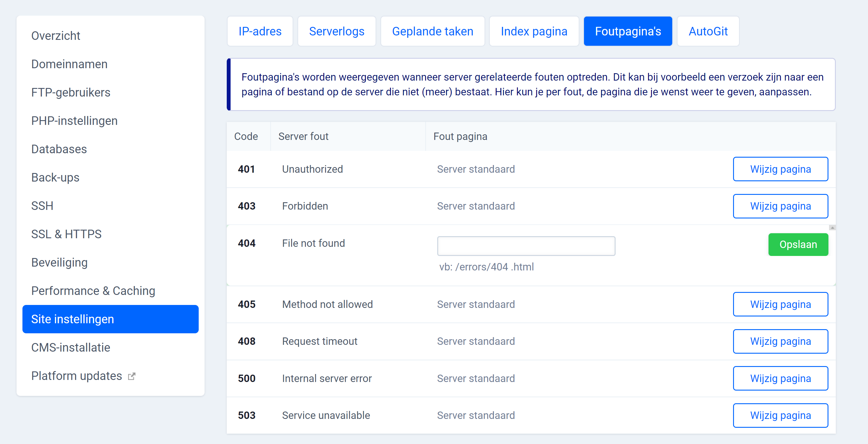
Task: Open the Serverlogs tab
Action: [337, 31]
